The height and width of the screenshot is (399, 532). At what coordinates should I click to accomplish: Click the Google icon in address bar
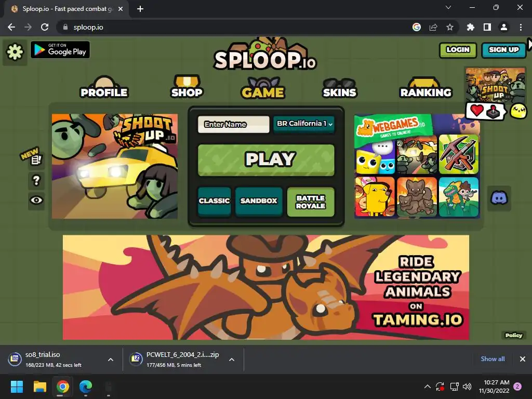click(417, 27)
